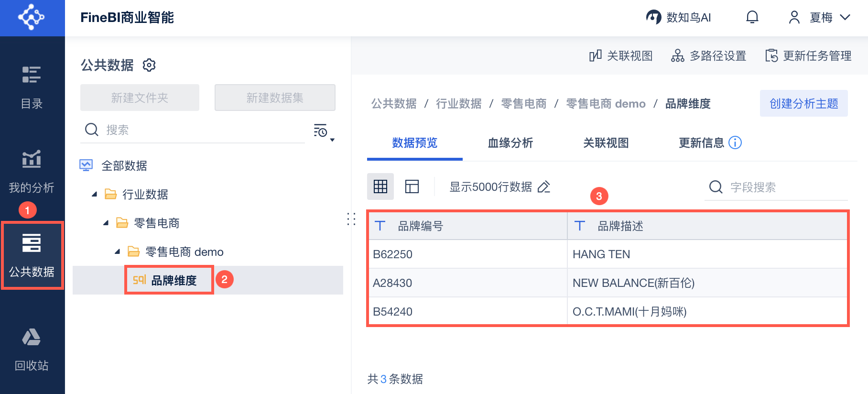Open the notification bell
868x394 pixels.
[x=752, y=18]
